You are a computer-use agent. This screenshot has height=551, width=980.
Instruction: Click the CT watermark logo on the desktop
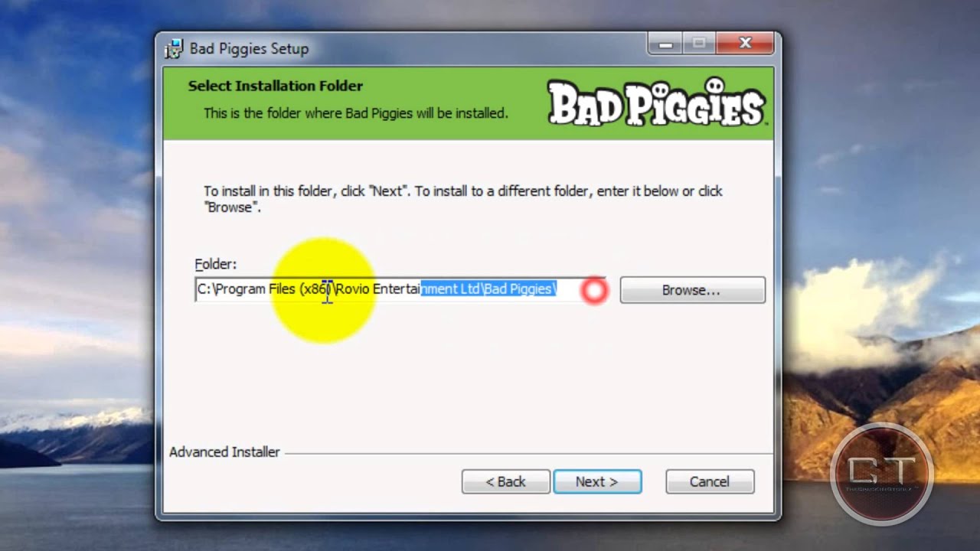[882, 473]
